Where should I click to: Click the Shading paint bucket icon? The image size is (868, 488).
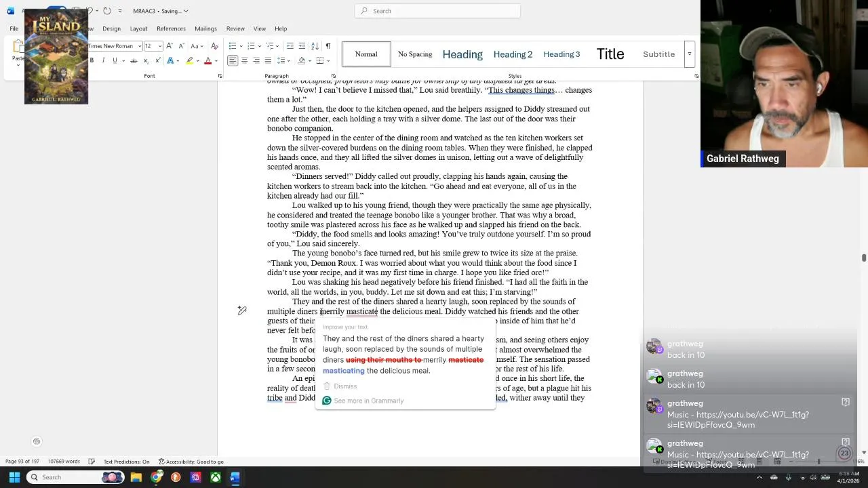click(302, 60)
